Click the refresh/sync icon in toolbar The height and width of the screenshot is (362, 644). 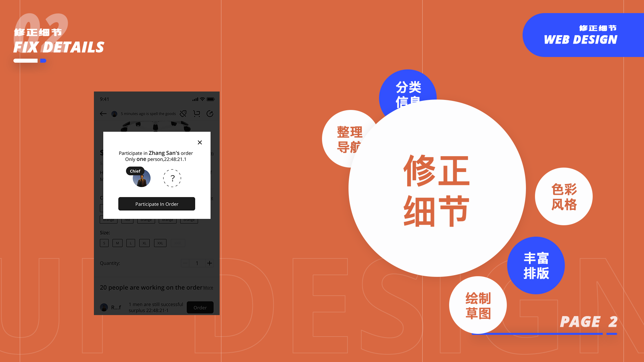pyautogui.click(x=210, y=114)
